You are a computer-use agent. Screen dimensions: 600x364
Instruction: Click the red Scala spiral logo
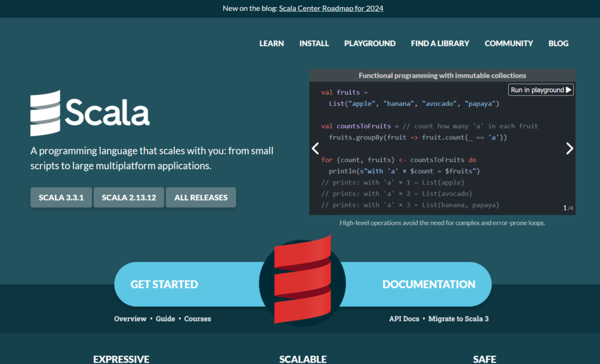tap(303, 279)
